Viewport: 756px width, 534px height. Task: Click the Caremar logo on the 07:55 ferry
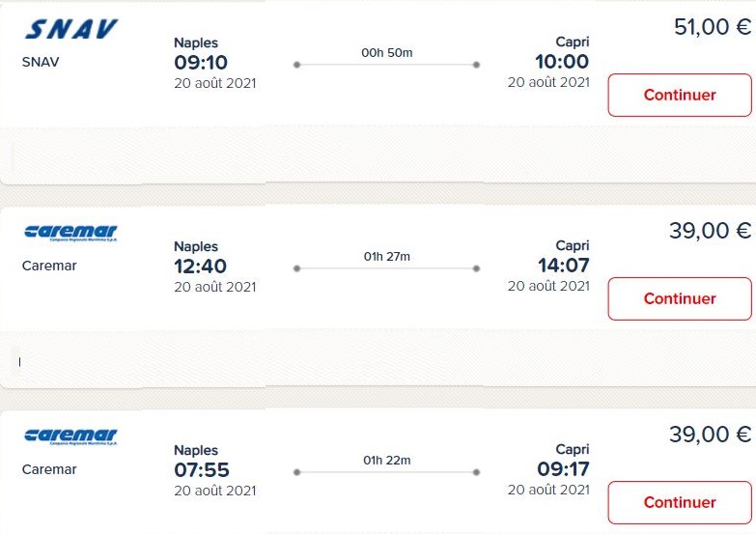(70, 436)
